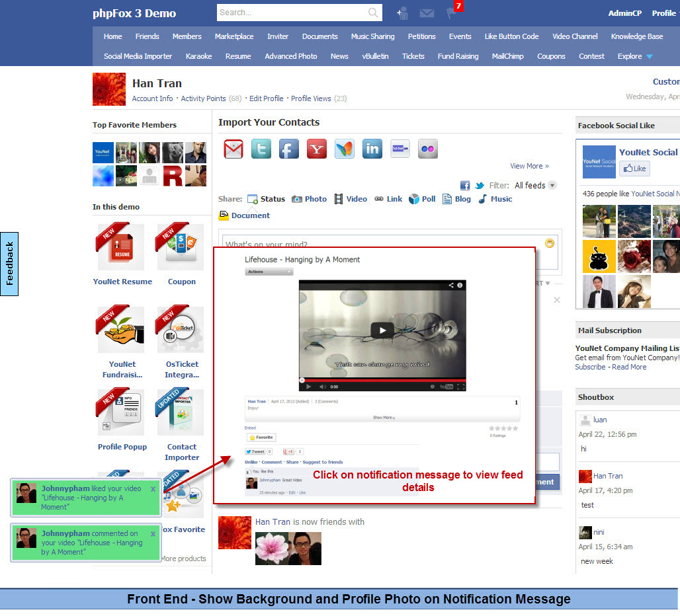This screenshot has height=616, width=680.
Task: Click the Tweet button
Action: pyautogui.click(x=255, y=452)
